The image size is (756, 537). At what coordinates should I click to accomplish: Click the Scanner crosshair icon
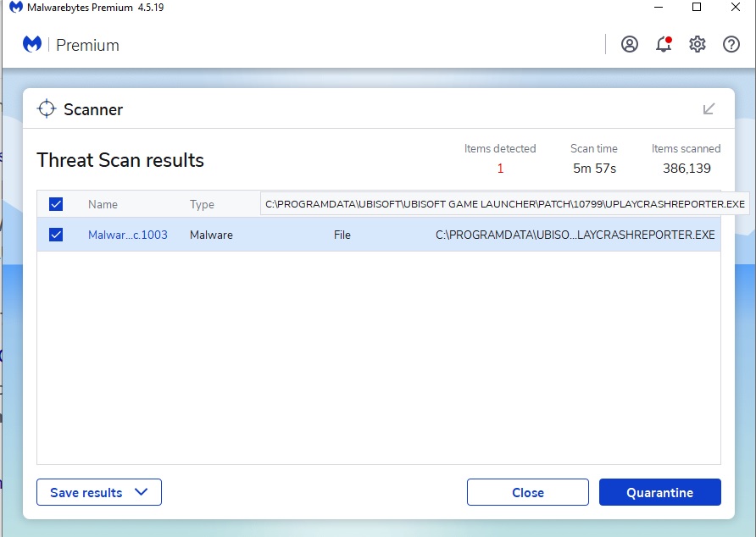point(47,109)
